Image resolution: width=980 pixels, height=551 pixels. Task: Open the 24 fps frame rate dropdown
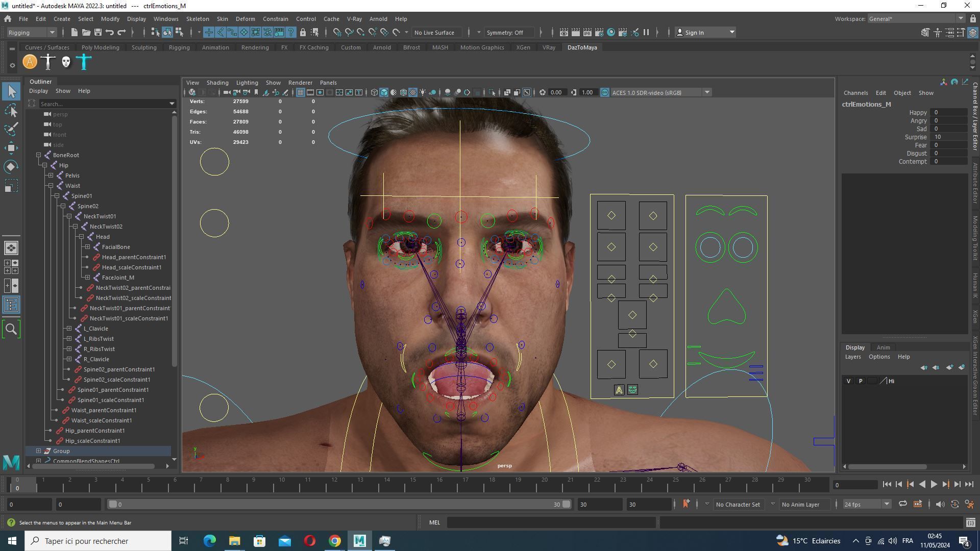(x=866, y=504)
